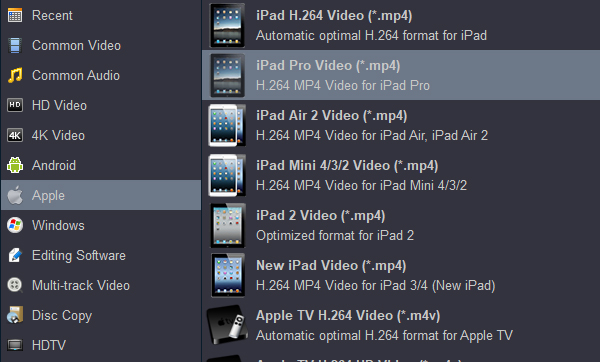Open the Recent category
This screenshot has height=362, width=600.
tap(101, 16)
